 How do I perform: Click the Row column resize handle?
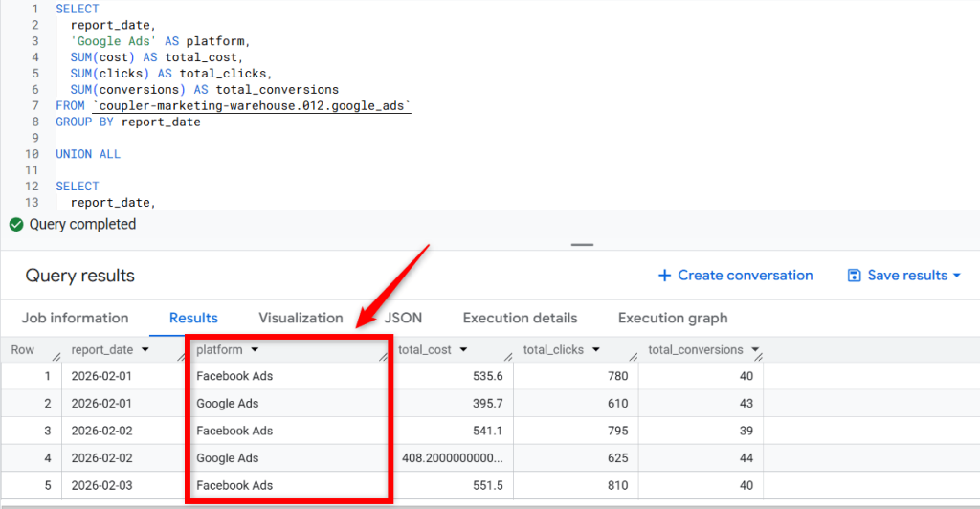56,357
